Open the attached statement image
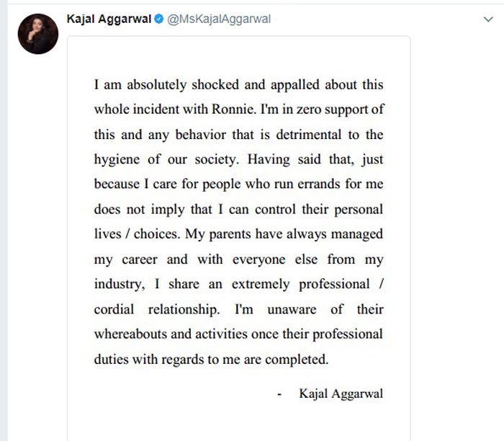 (x=238, y=238)
